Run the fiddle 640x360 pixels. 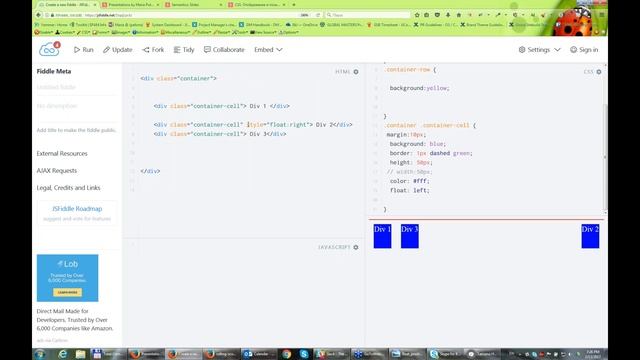(x=84, y=50)
